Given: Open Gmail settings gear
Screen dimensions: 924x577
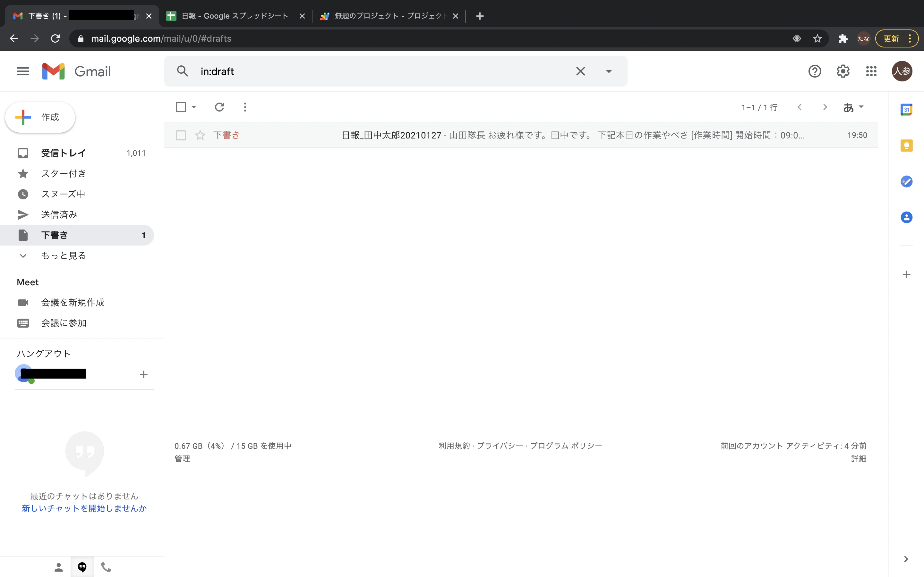Looking at the screenshot, I should (843, 71).
